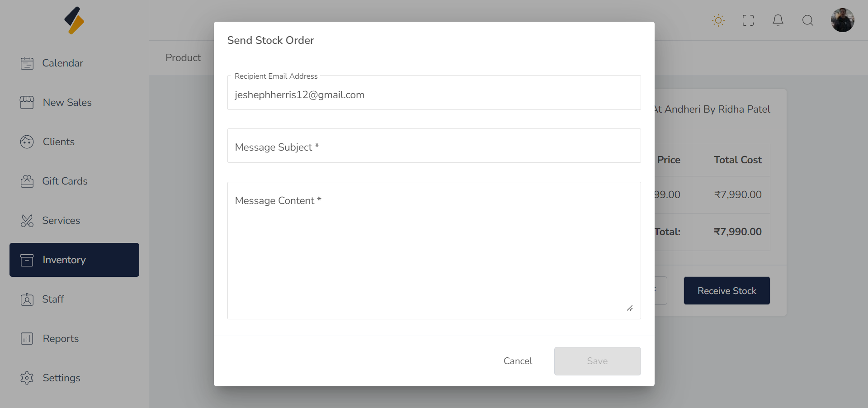Toggle the light/dark theme sun icon
The width and height of the screenshot is (868, 408).
[718, 20]
